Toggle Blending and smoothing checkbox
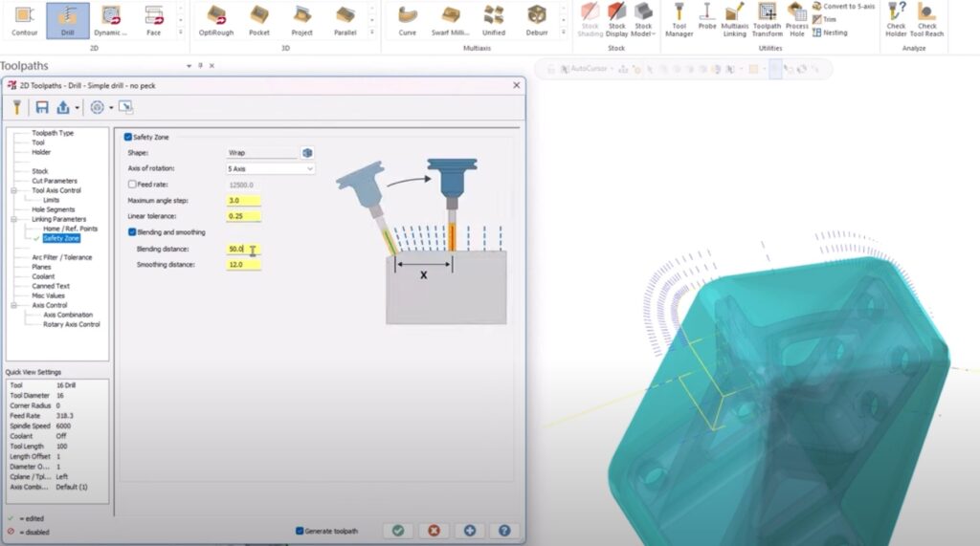980x546 pixels. pos(132,231)
